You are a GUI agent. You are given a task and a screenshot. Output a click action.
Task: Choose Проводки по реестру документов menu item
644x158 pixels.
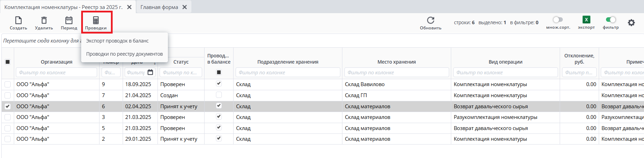coord(124,54)
